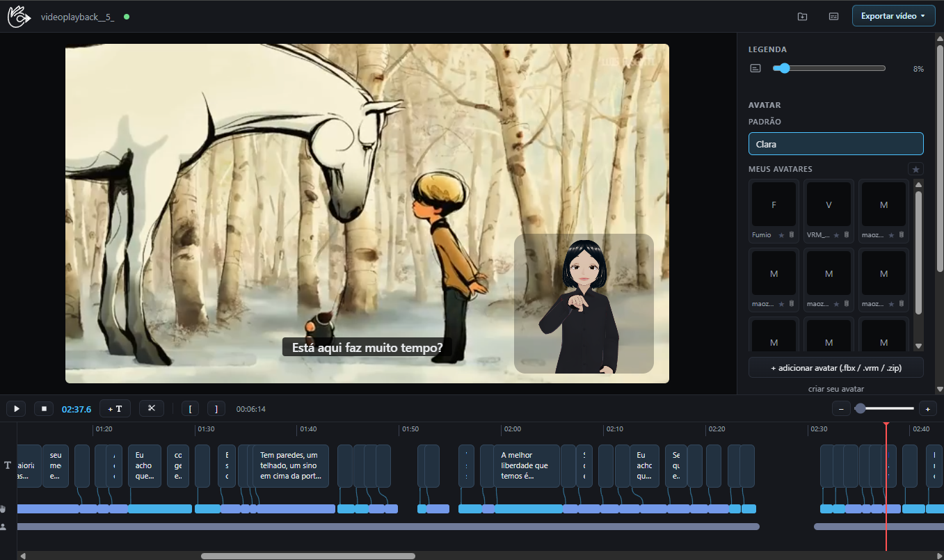Click the current timecode 02:37.6
Viewport: 944px width, 560px height.
[x=77, y=409]
